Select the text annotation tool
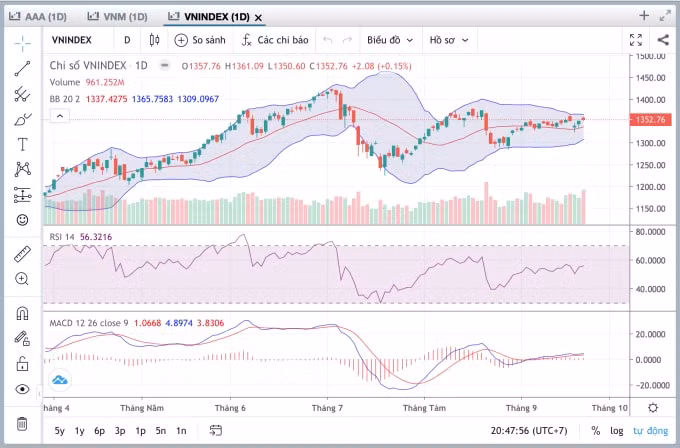 (x=22, y=144)
